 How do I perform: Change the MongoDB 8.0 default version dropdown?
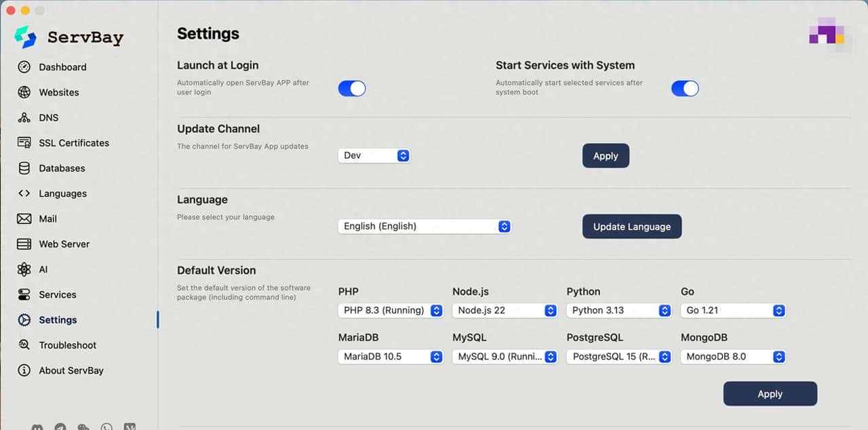click(x=733, y=357)
